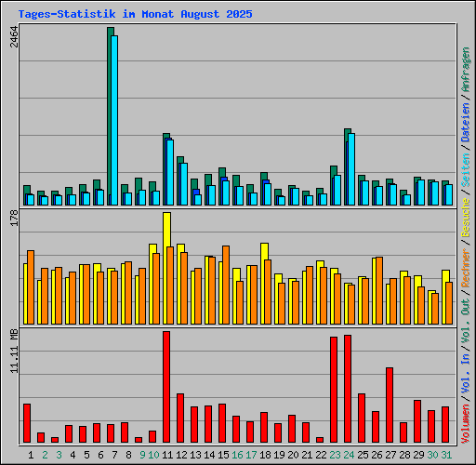476x465 pixels.
Task: Click the "Dateien" legend label
Action: coord(466,122)
